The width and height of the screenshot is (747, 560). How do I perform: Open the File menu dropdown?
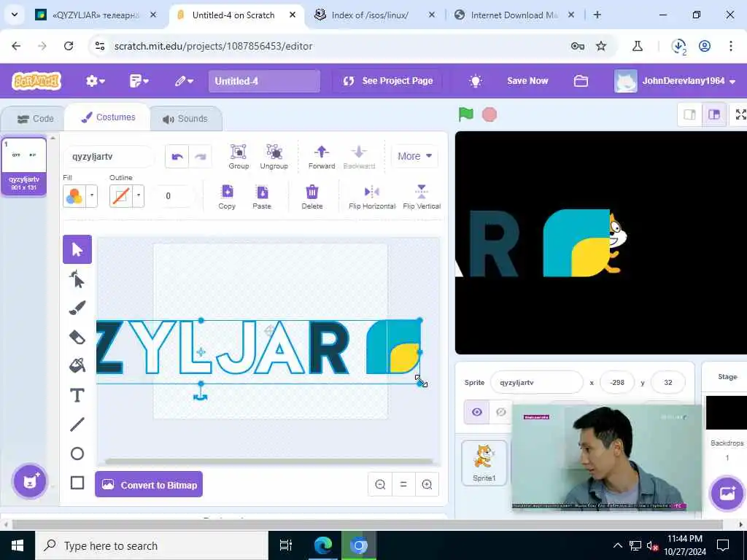[139, 81]
